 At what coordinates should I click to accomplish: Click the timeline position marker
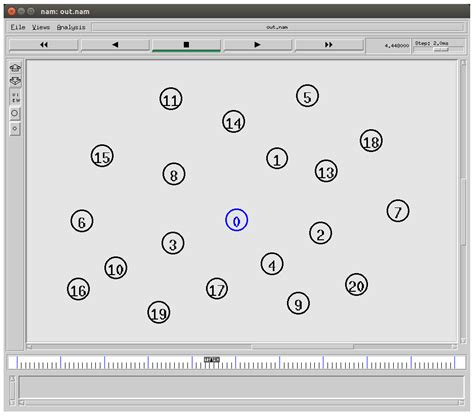(212, 360)
